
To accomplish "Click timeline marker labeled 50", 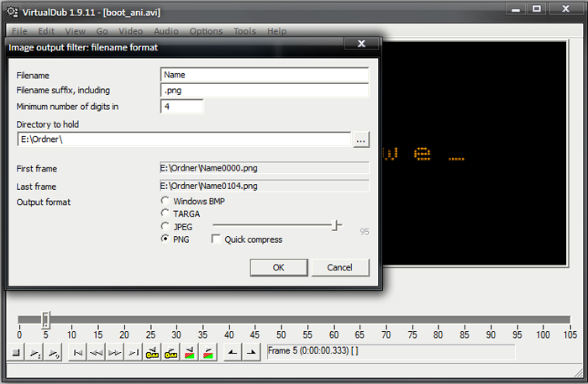I will click(281, 334).
